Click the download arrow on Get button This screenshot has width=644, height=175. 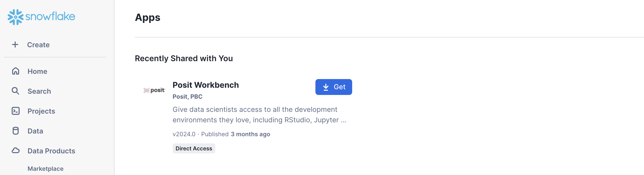326,87
